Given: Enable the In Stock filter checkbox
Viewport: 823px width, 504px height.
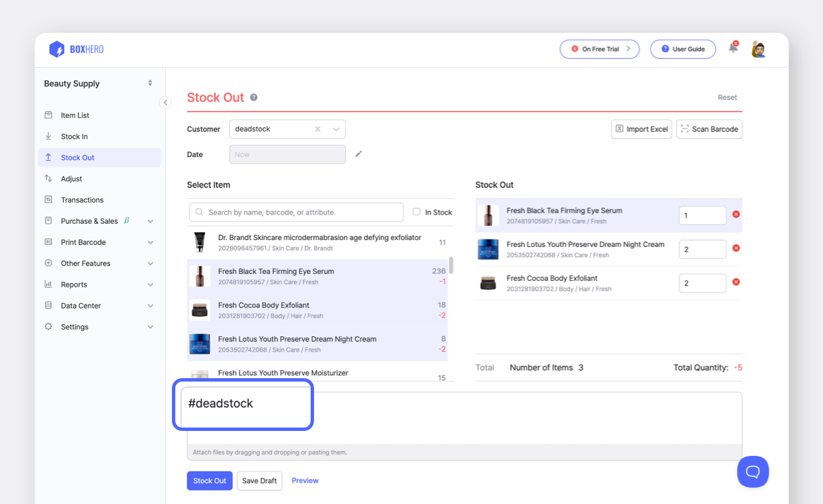Looking at the screenshot, I should tap(416, 212).
